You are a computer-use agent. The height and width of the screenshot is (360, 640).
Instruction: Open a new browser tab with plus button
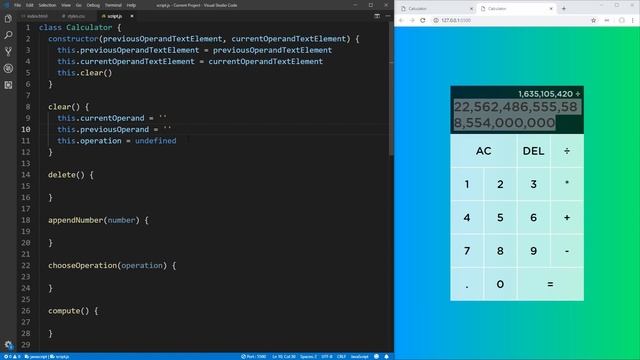coord(564,8)
